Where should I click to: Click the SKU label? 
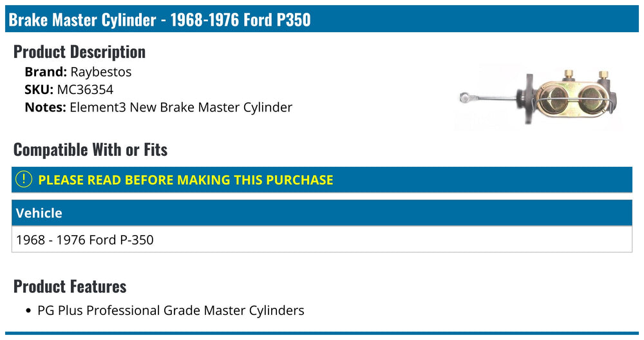39,90
